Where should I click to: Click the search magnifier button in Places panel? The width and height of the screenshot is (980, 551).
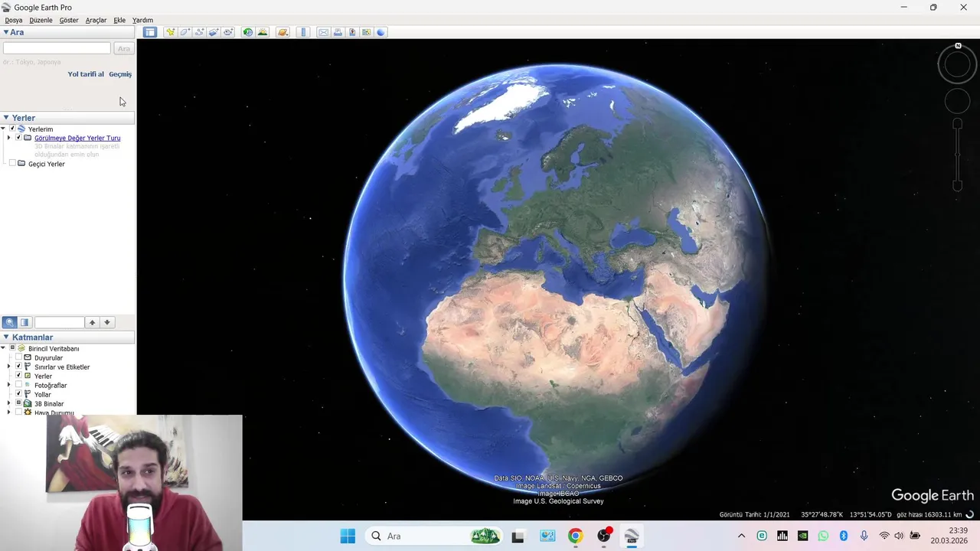click(10, 322)
